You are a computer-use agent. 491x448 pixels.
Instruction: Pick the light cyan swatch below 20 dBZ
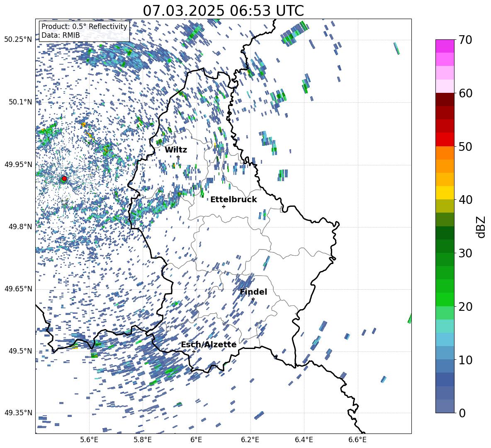[x=445, y=326]
